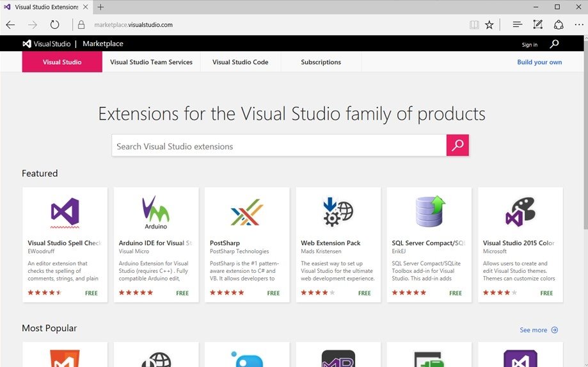Click the Featured section heading
This screenshot has height=367, width=588.
40,174
